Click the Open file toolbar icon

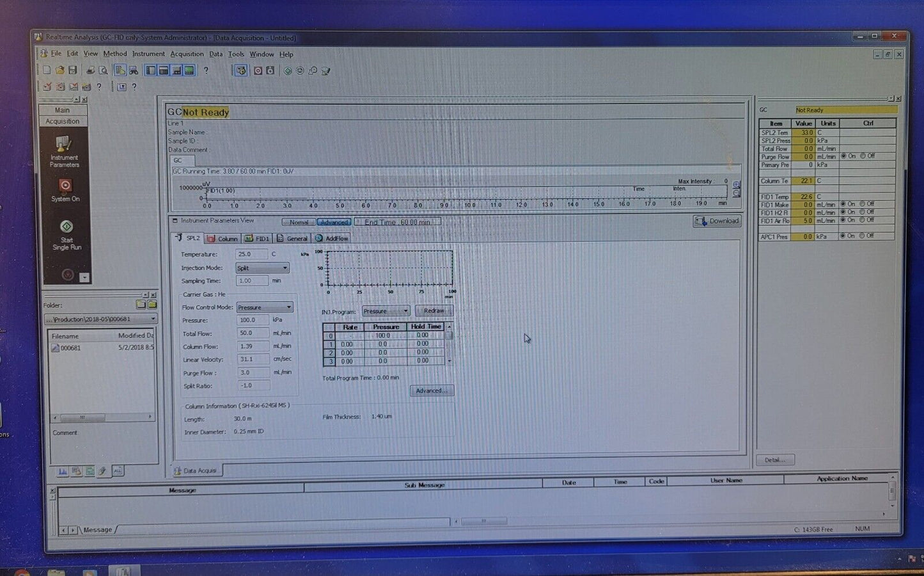pos(59,70)
